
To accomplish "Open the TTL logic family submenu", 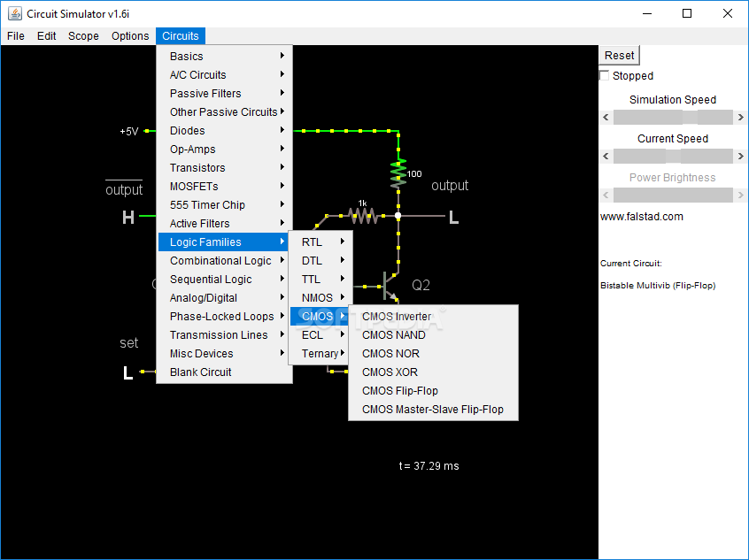I will (320, 280).
